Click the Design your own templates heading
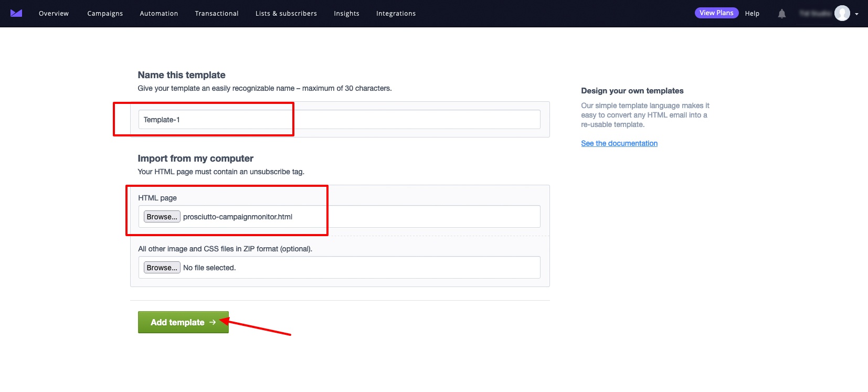The width and height of the screenshot is (868, 392). tap(632, 91)
